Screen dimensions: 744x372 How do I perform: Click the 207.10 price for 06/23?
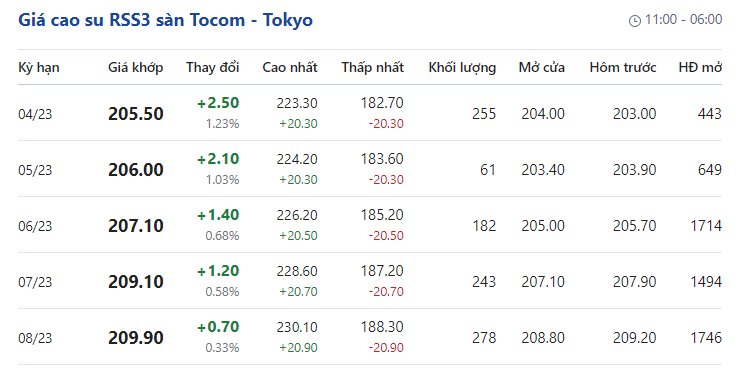[x=136, y=226]
